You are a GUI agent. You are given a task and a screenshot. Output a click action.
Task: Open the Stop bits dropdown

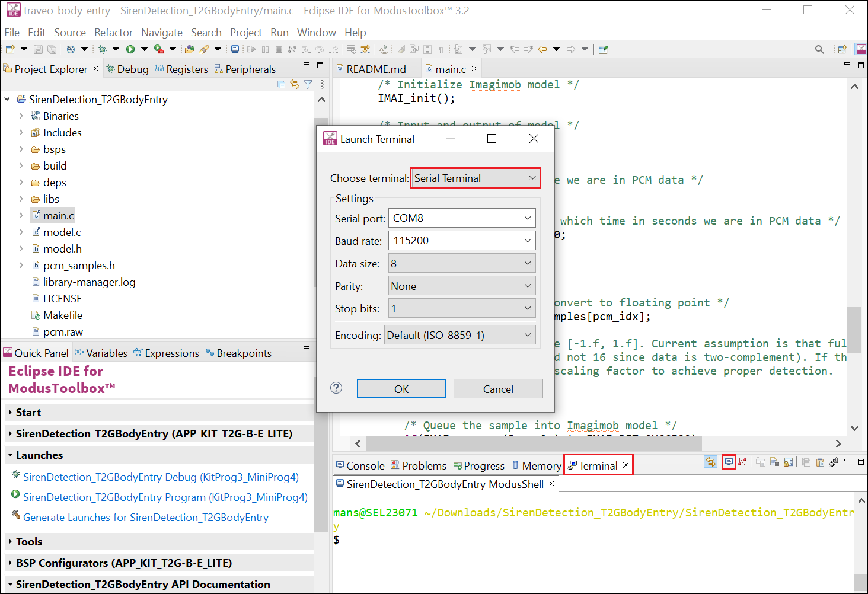pyautogui.click(x=462, y=308)
